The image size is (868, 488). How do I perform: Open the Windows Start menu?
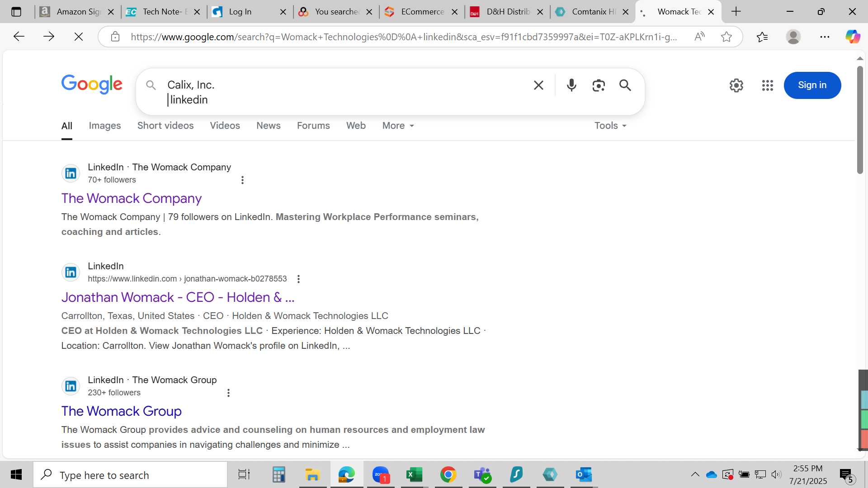[16, 475]
